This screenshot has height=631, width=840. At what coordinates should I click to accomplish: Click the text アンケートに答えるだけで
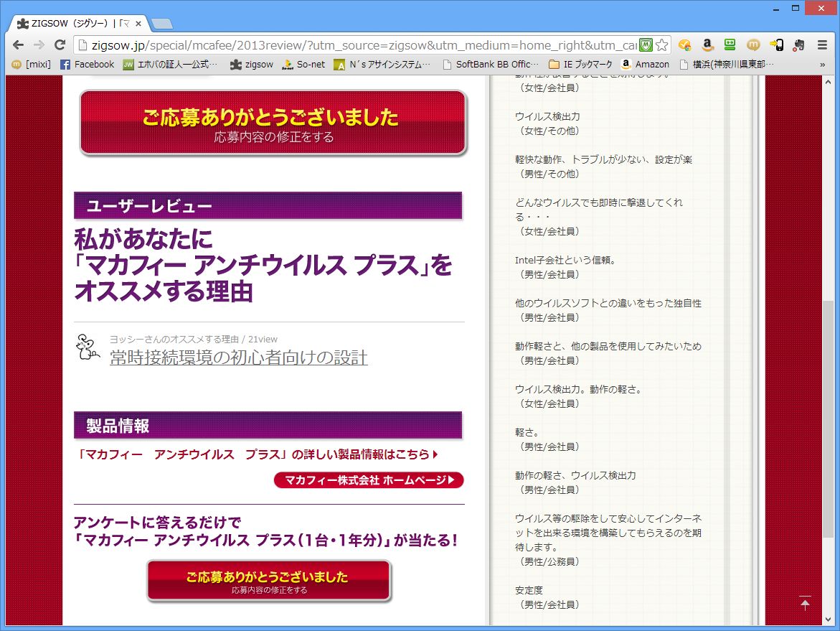click(158, 522)
